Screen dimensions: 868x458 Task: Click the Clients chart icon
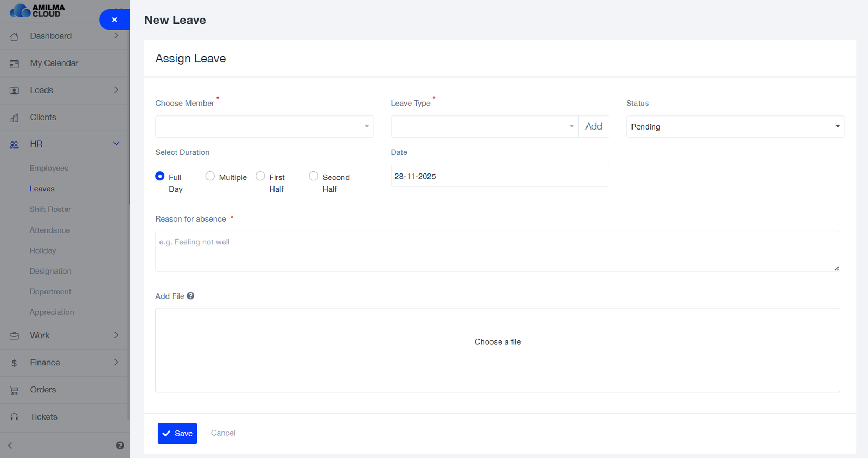(14, 118)
